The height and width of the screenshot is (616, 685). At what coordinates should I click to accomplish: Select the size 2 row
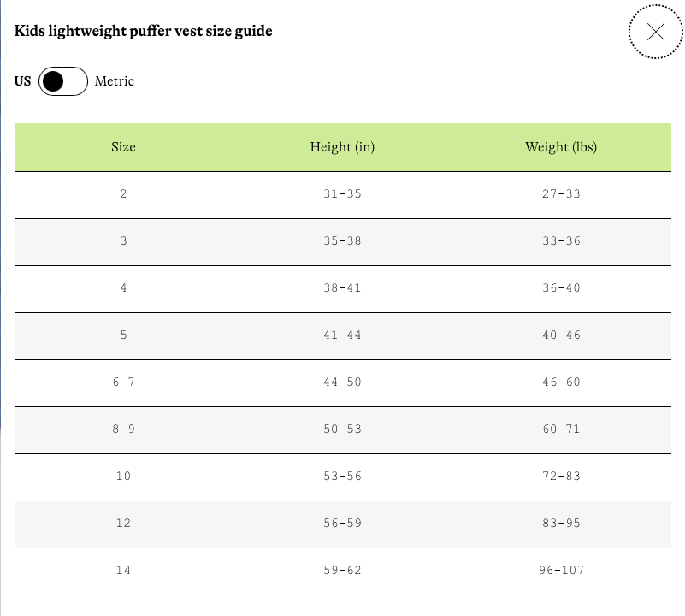click(x=342, y=194)
